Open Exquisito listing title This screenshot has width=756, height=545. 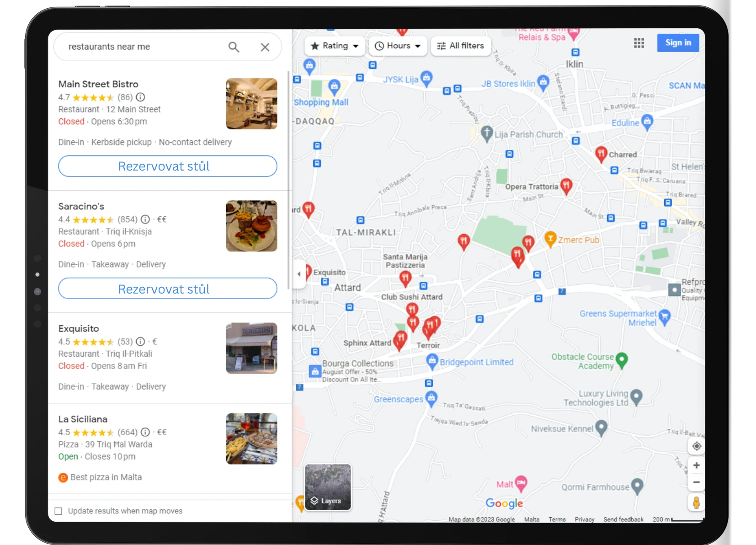[79, 328]
